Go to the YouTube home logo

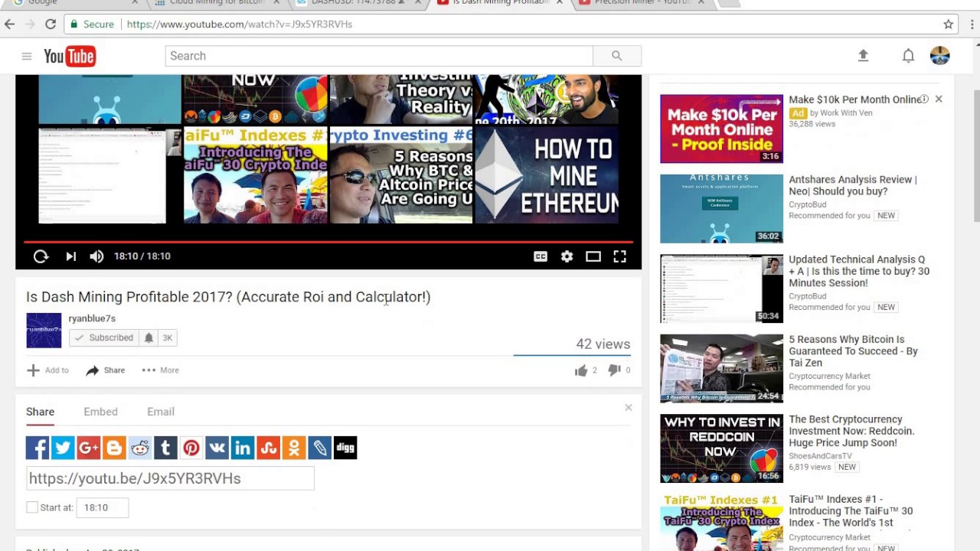[x=70, y=56]
